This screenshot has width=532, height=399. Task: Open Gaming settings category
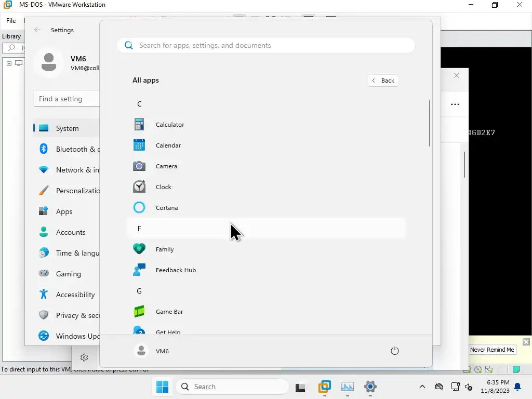pos(66,273)
